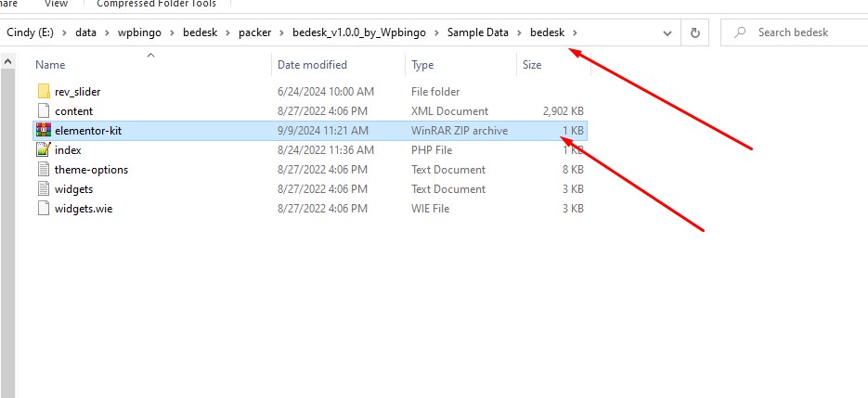
Task: Expand chevron after data in the path
Action: tap(107, 32)
